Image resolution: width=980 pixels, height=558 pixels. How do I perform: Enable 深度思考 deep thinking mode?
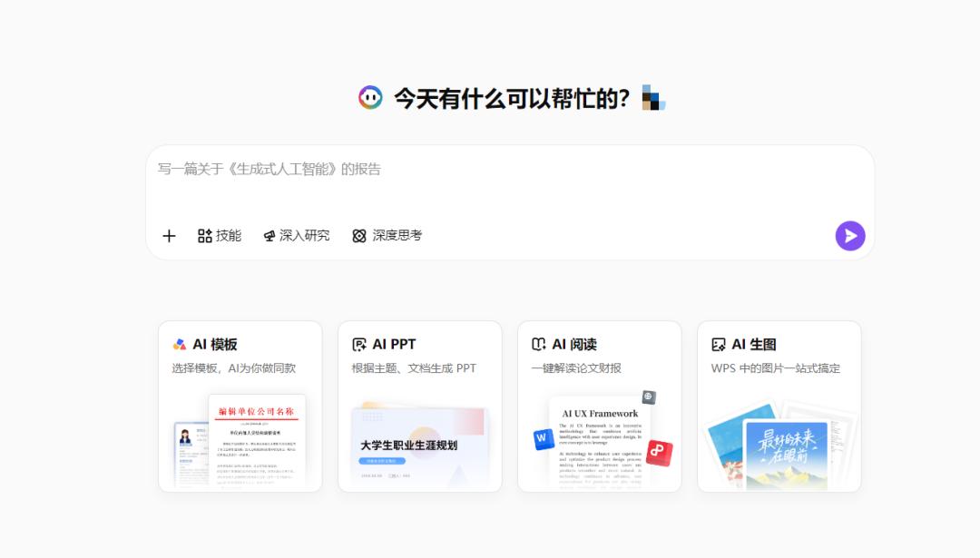pyautogui.click(x=387, y=236)
